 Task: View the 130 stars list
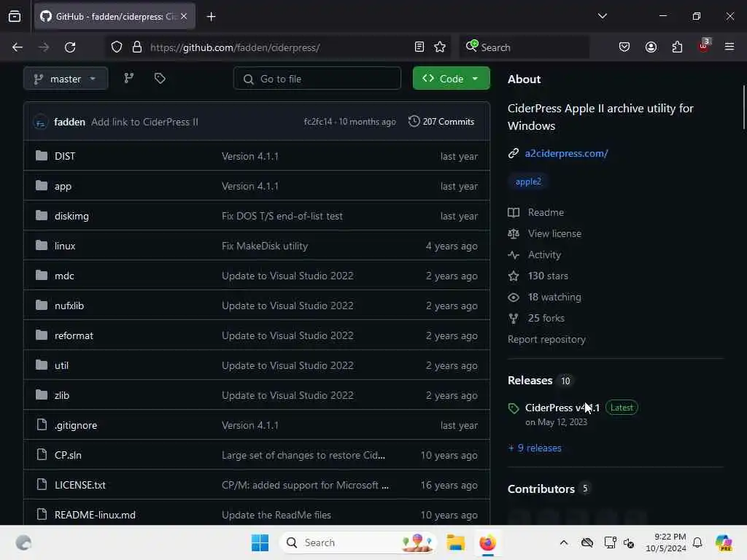click(548, 276)
